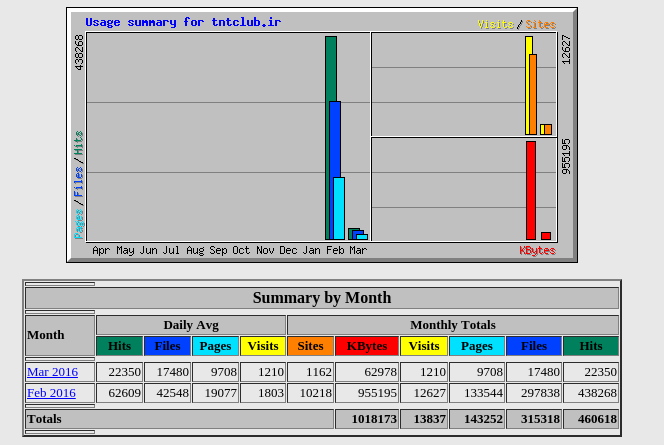The width and height of the screenshot is (664, 445).
Task: Open the Mar 2016 monthly report link
Action: click(52, 372)
